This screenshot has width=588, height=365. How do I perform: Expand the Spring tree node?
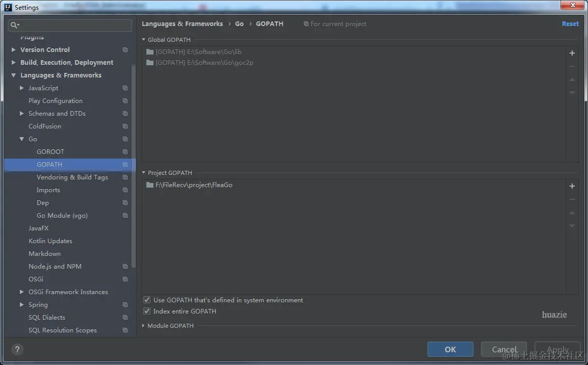coord(22,304)
